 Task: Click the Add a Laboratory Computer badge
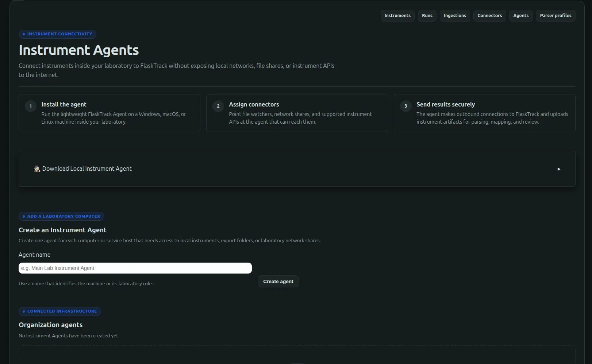click(61, 216)
